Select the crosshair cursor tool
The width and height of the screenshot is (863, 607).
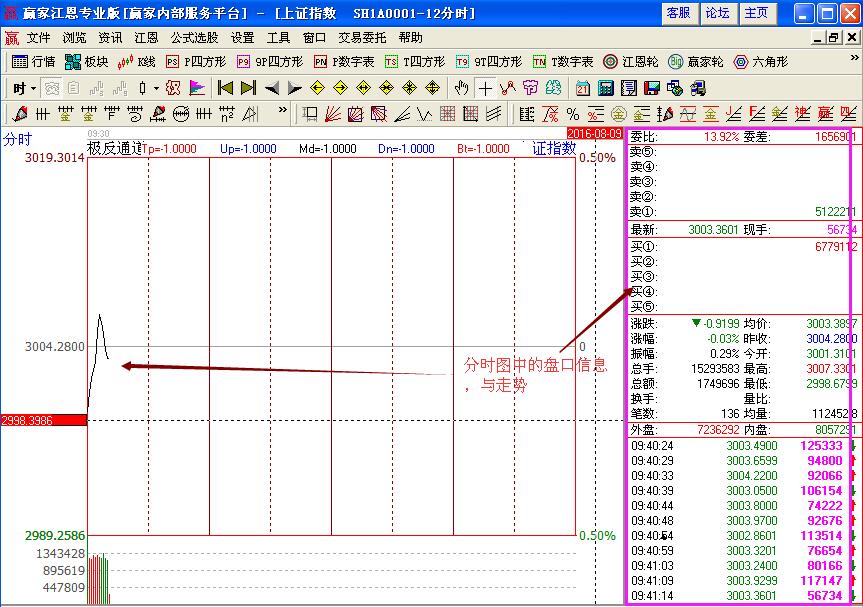click(485, 88)
